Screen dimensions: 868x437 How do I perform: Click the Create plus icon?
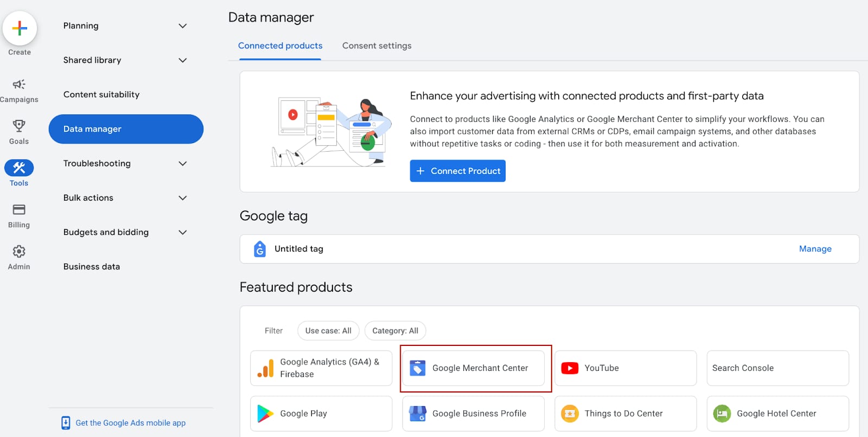click(x=20, y=28)
